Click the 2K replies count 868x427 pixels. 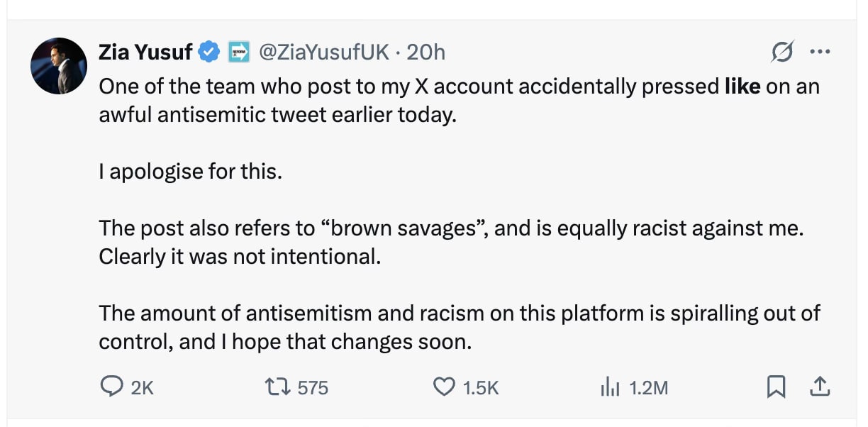coord(143,387)
